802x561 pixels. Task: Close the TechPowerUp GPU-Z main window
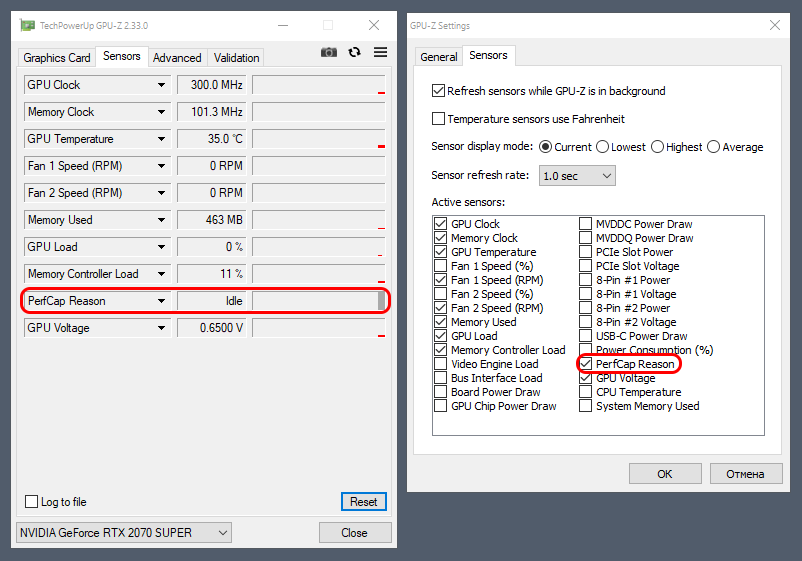tap(374, 25)
